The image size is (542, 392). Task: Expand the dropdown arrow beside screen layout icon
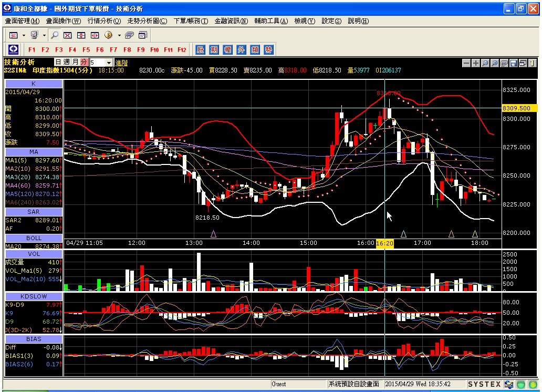coord(24,35)
